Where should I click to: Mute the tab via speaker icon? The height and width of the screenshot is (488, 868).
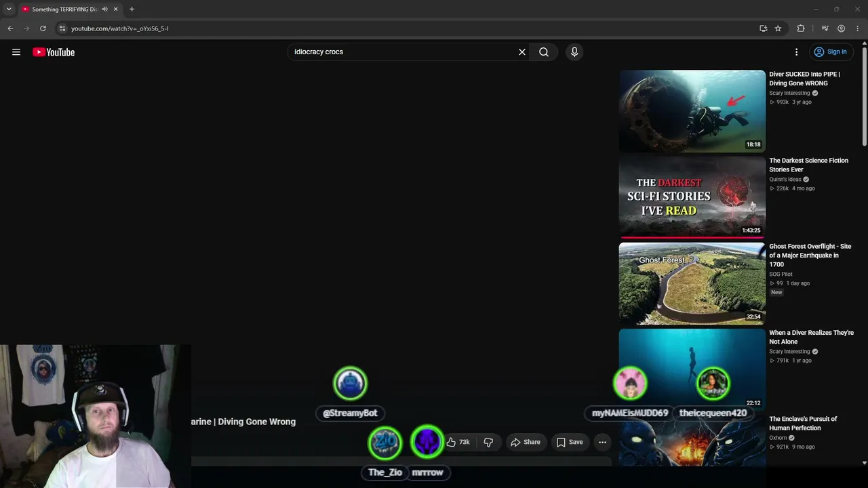[x=104, y=9]
